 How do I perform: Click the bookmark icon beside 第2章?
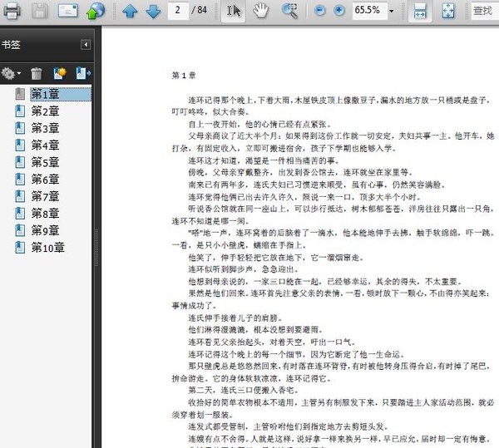[20, 111]
